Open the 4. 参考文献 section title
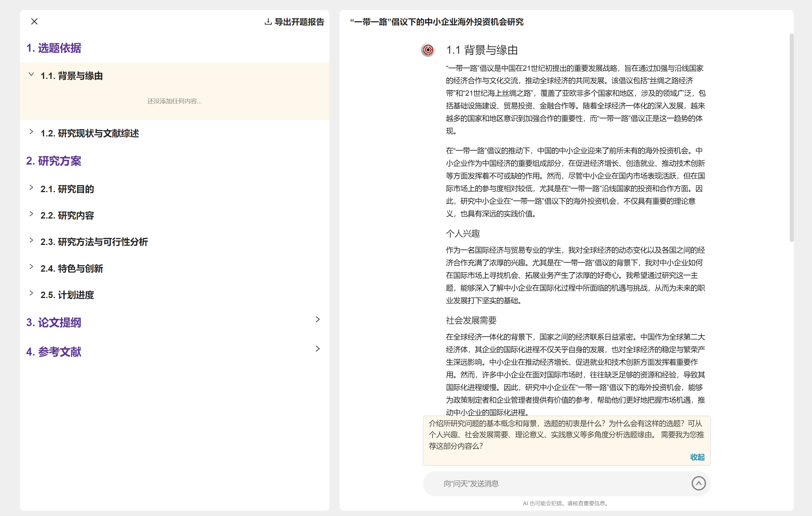The height and width of the screenshot is (516, 812). 54,352
